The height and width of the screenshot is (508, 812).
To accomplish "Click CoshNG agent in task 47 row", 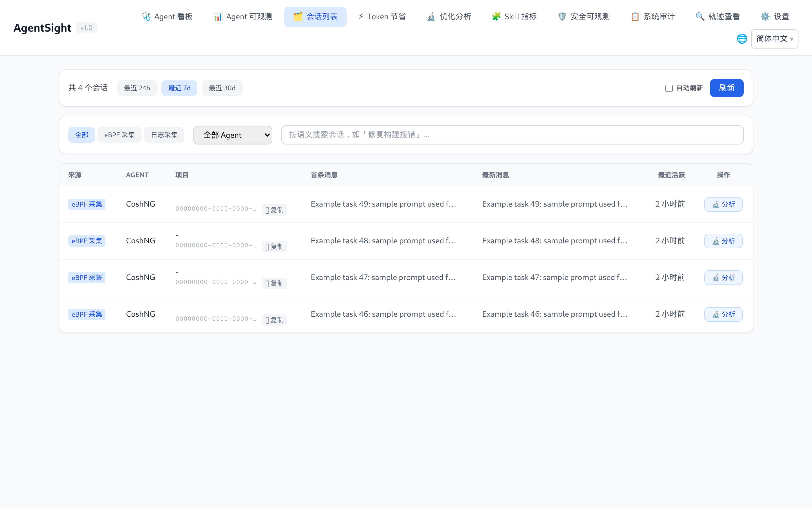I will click(x=141, y=277).
